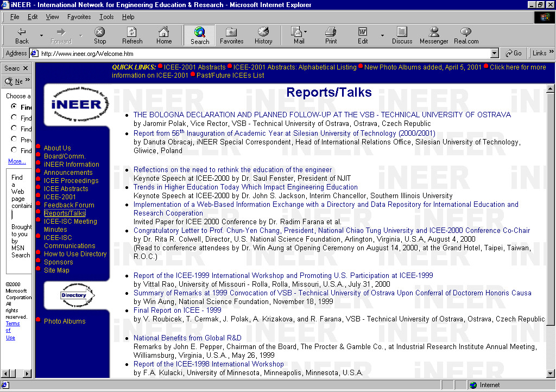The image size is (556, 392).
Task: Focus the search text box in Search pane
Action: click(x=22, y=215)
